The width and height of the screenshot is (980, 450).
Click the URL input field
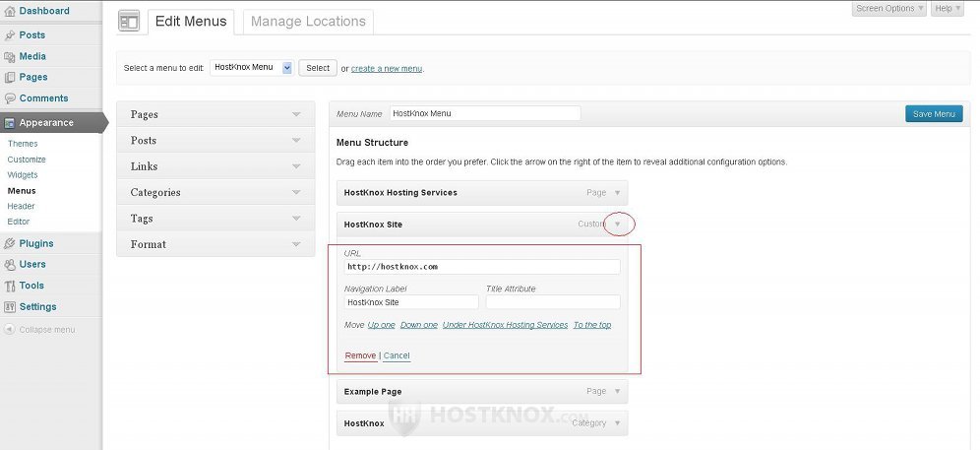click(482, 267)
